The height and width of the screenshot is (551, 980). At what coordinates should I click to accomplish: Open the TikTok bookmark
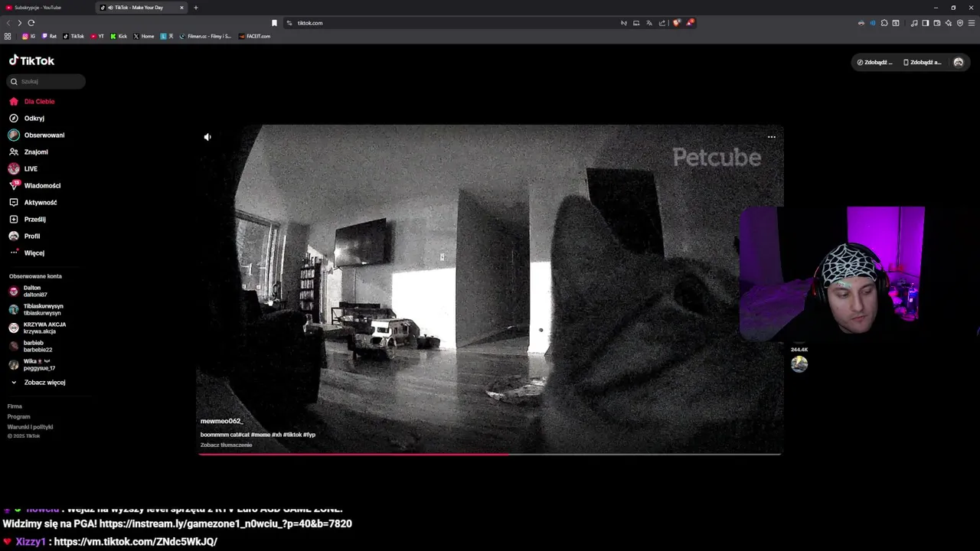(73, 36)
